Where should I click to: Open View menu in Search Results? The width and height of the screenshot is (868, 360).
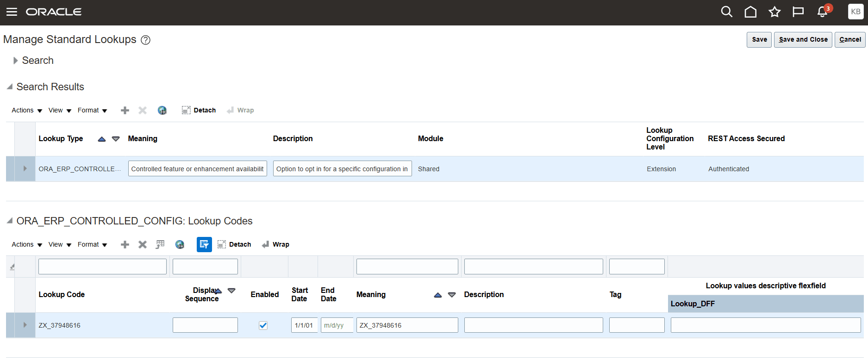tap(60, 110)
